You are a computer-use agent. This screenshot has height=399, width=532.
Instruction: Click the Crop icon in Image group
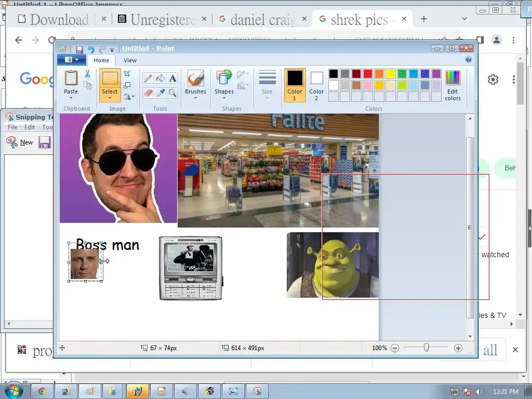pos(127,74)
